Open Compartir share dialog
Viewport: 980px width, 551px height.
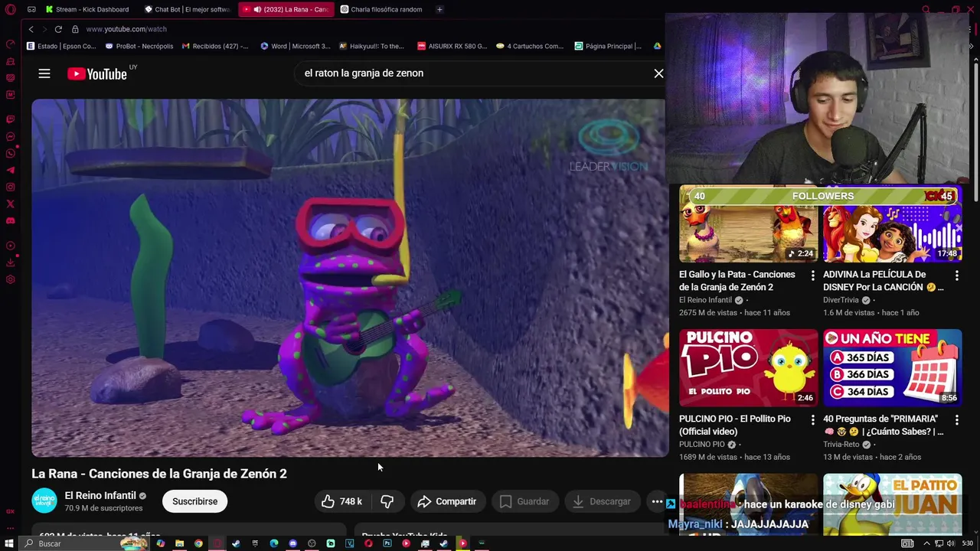[x=447, y=501]
